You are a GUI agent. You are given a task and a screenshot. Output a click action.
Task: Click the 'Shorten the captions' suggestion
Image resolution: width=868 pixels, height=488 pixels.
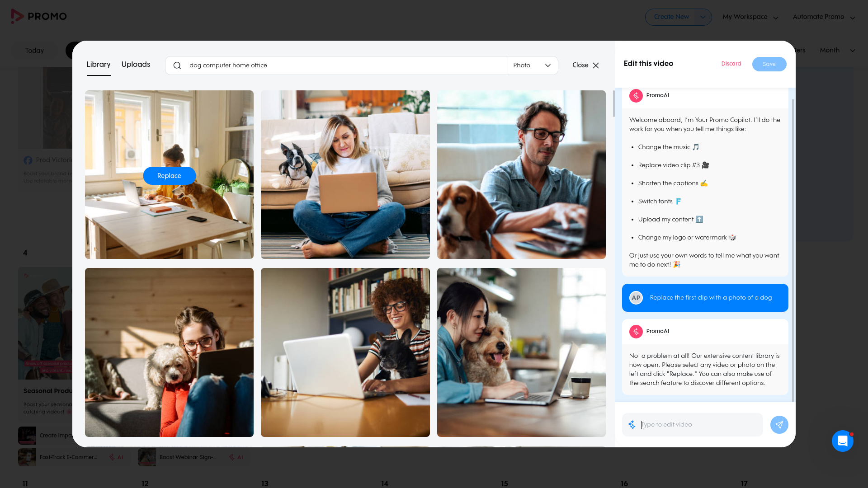tap(673, 183)
